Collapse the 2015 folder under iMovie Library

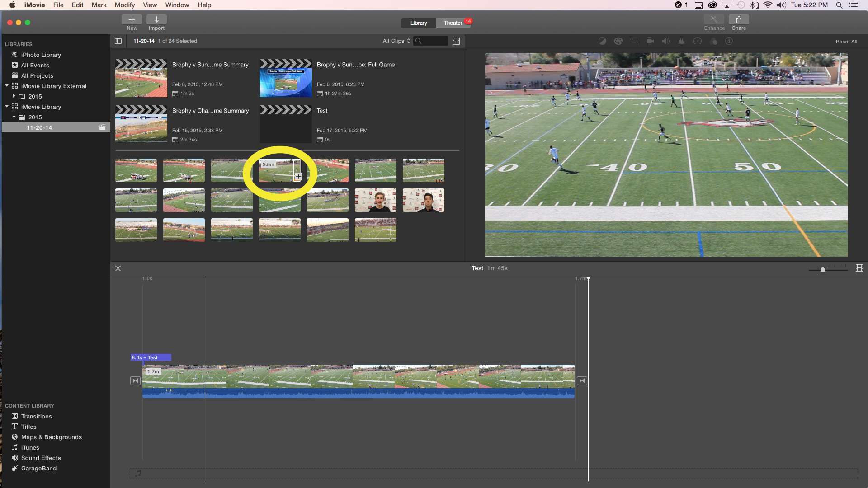[14, 117]
